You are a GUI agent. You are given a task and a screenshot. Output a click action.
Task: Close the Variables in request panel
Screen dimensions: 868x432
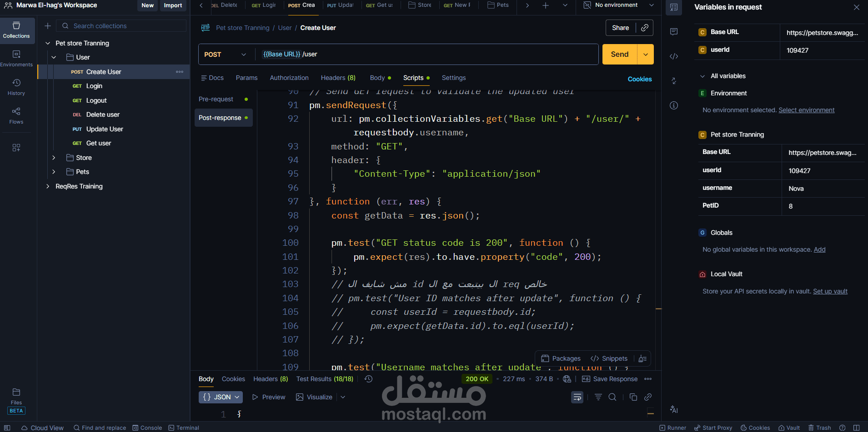pos(857,7)
